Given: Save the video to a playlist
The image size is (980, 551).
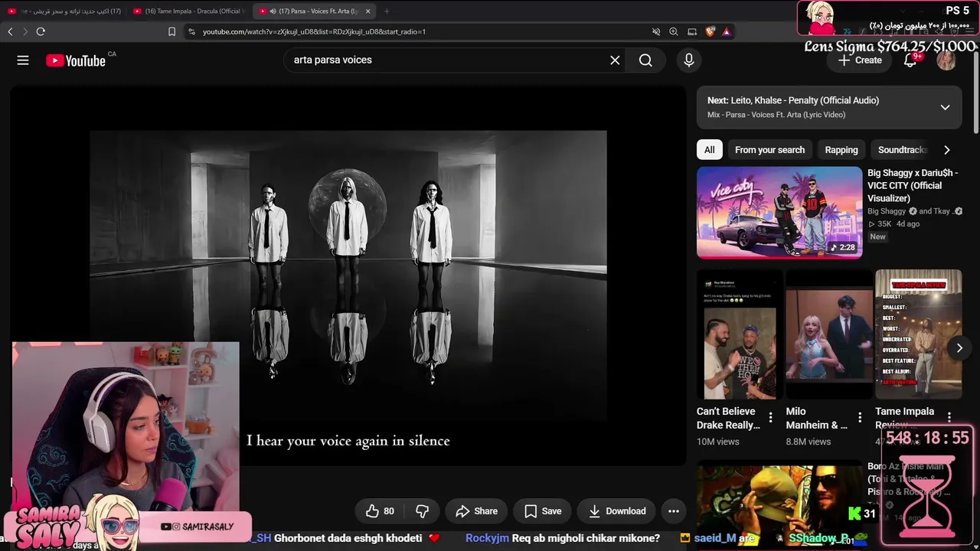Looking at the screenshot, I should 543,511.
